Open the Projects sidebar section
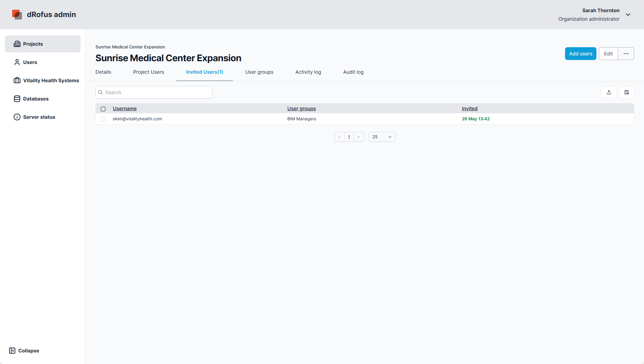 point(43,44)
